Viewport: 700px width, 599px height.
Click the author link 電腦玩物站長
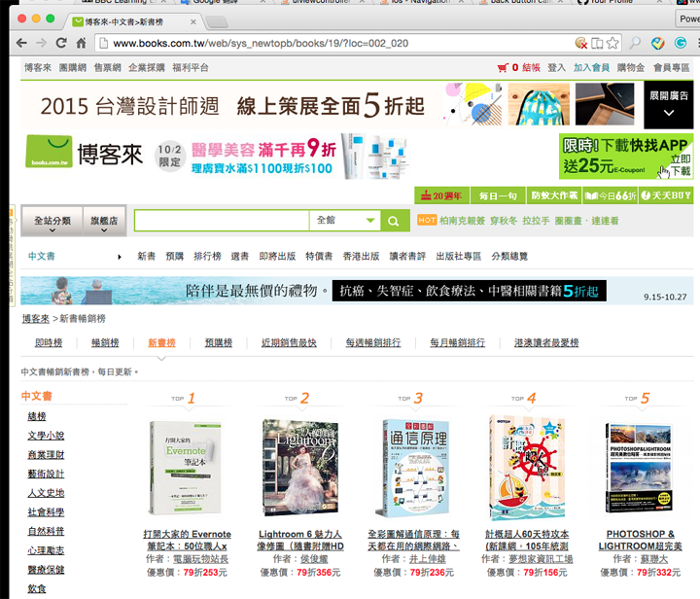pos(200,559)
